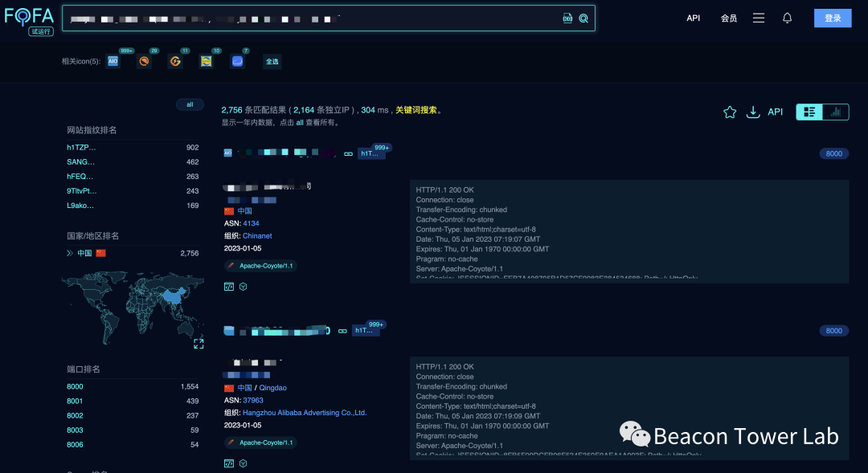The width and height of the screenshot is (868, 473).
Task: View source code icon of first result
Action: point(228,287)
